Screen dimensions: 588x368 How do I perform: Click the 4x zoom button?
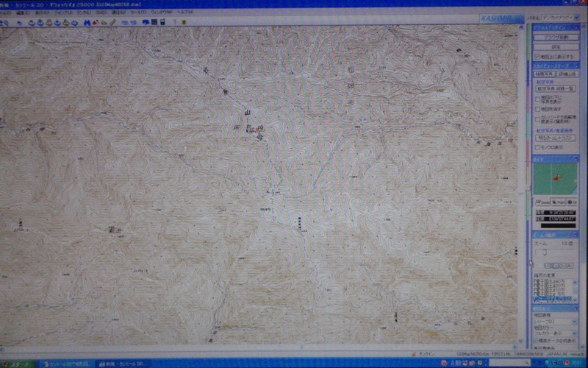tap(570, 266)
